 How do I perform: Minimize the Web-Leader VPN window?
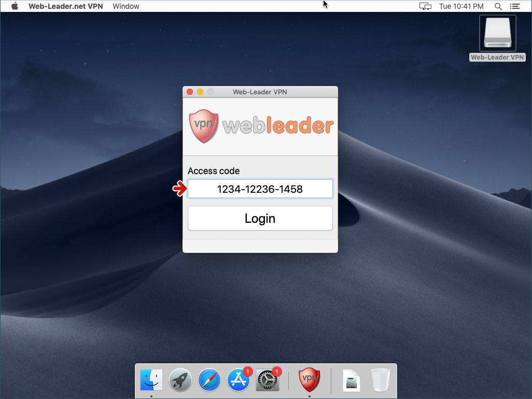point(200,92)
